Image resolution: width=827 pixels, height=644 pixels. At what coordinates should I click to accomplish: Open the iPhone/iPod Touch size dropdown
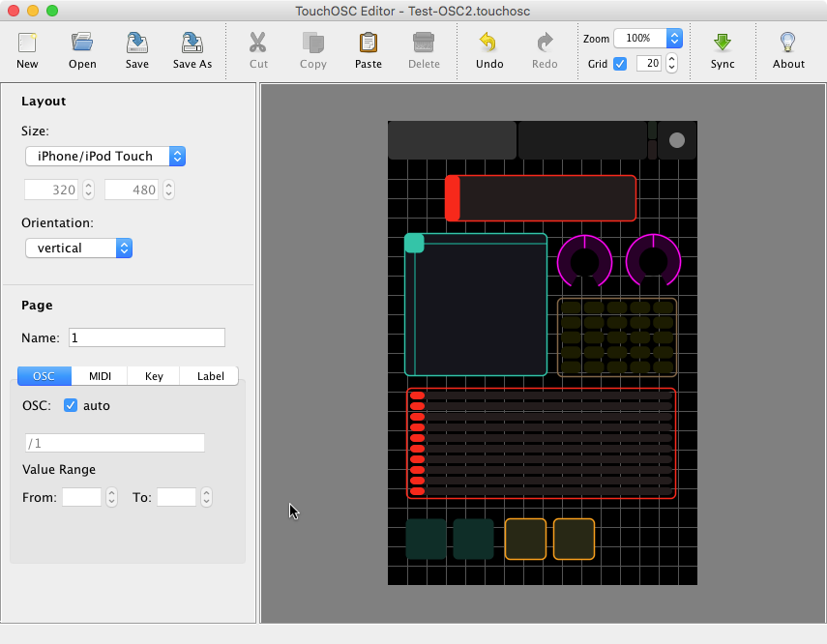tap(104, 156)
